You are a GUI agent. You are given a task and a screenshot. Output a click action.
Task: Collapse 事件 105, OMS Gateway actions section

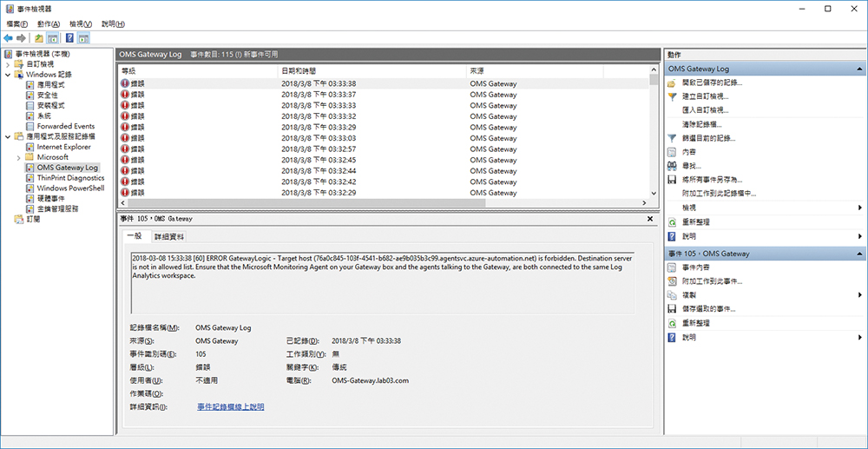click(x=859, y=254)
